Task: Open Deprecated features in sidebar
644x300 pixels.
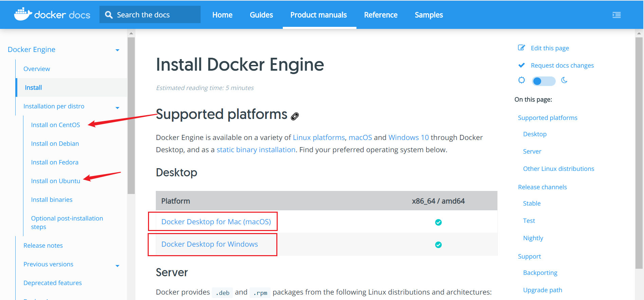Action: (x=53, y=283)
